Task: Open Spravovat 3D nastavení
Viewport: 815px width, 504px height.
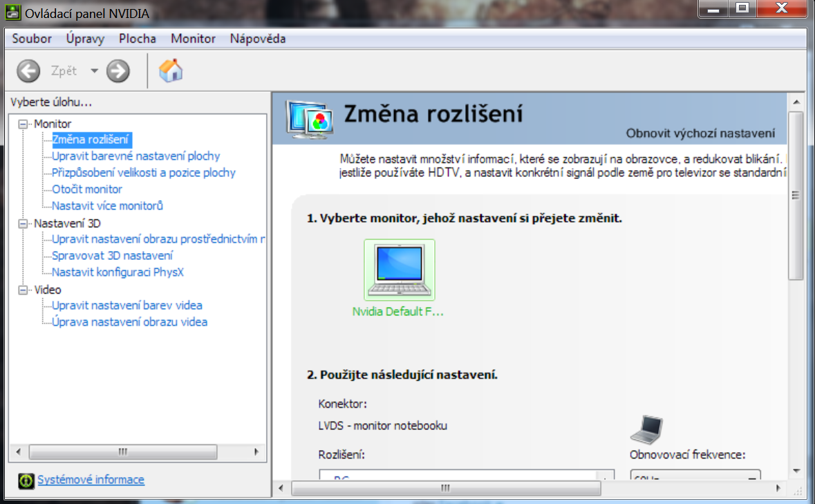Action: [x=112, y=256]
